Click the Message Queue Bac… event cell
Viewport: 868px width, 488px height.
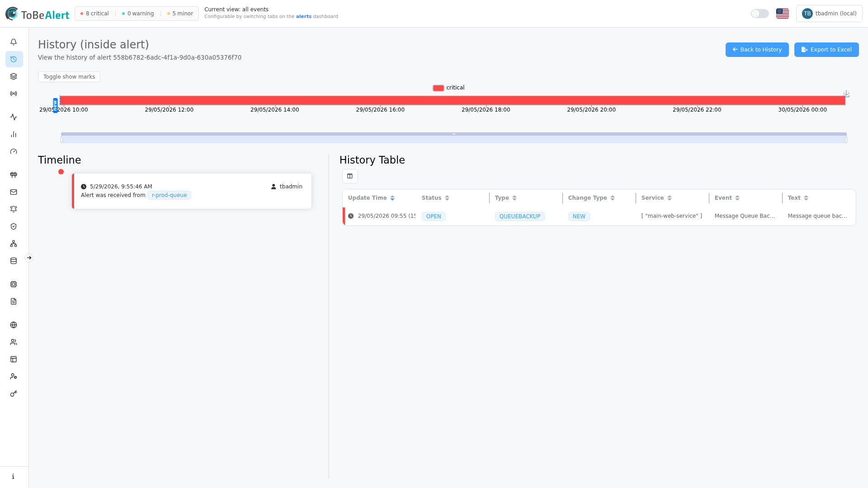745,216
